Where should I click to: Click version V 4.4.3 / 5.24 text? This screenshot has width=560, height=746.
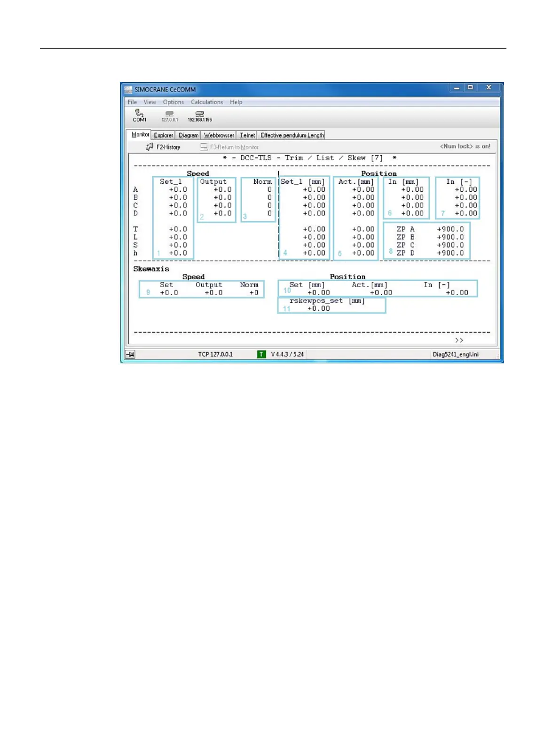point(287,354)
